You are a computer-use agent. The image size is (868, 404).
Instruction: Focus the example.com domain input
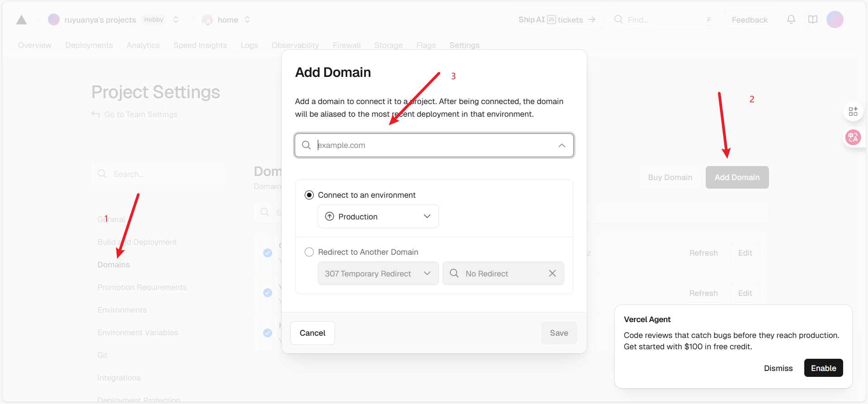pyautogui.click(x=434, y=145)
